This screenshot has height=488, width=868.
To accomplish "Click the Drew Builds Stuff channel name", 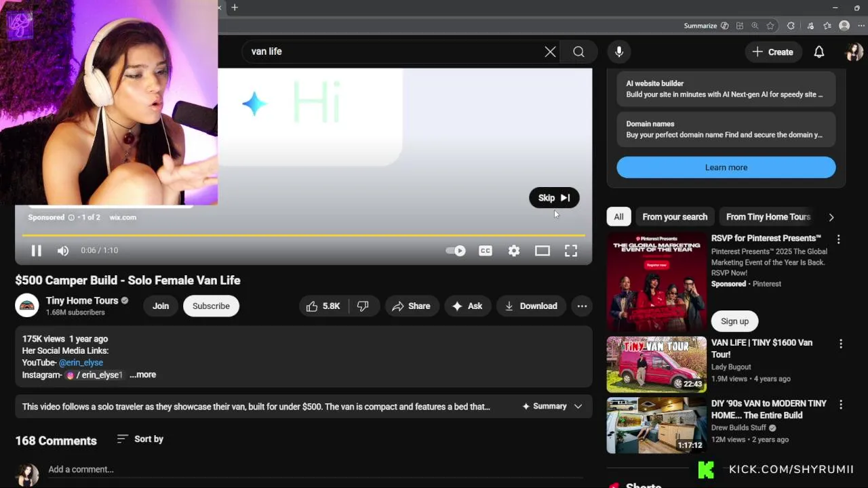I will click(x=738, y=428).
